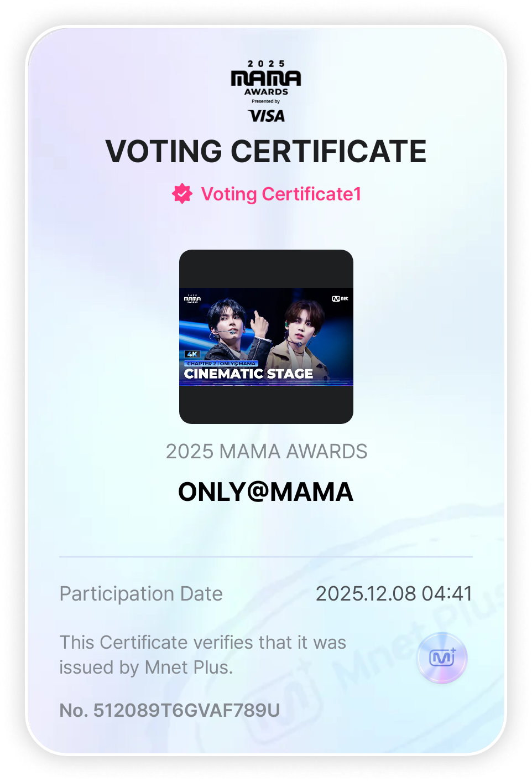
Task: Click the Mnet Plus verification statement text
Action: (202, 655)
